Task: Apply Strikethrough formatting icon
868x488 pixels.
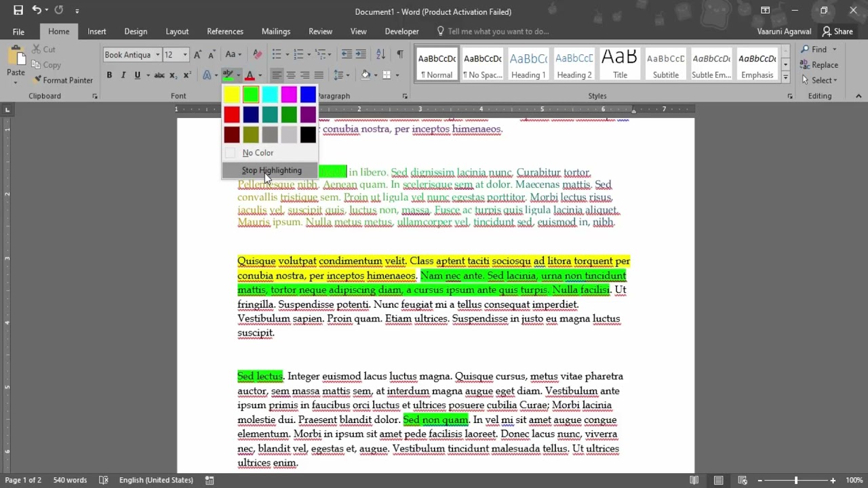Action: click(x=159, y=75)
